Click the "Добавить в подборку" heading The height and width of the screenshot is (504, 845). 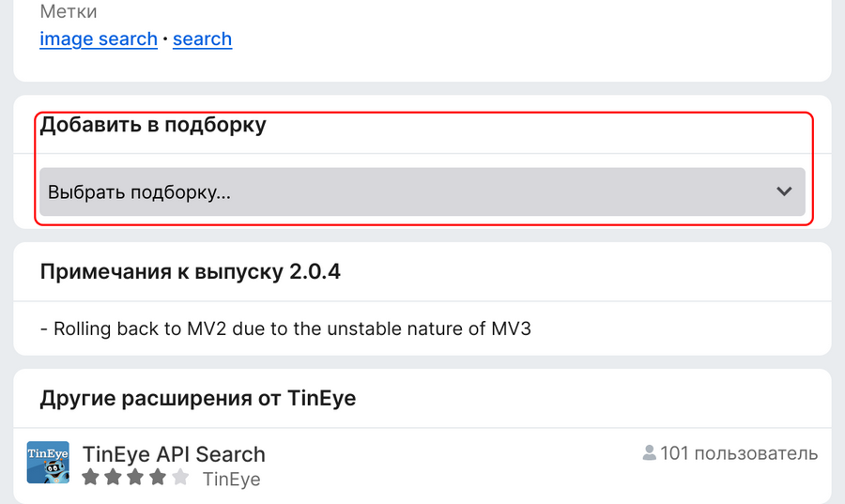point(153,125)
